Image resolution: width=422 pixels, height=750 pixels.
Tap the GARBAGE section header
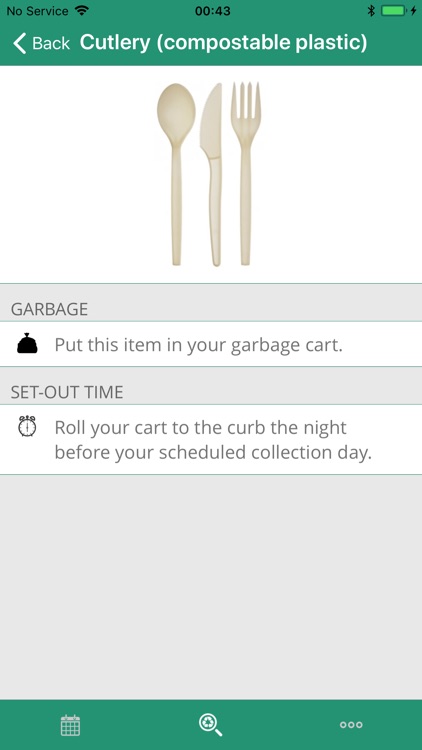click(50, 309)
